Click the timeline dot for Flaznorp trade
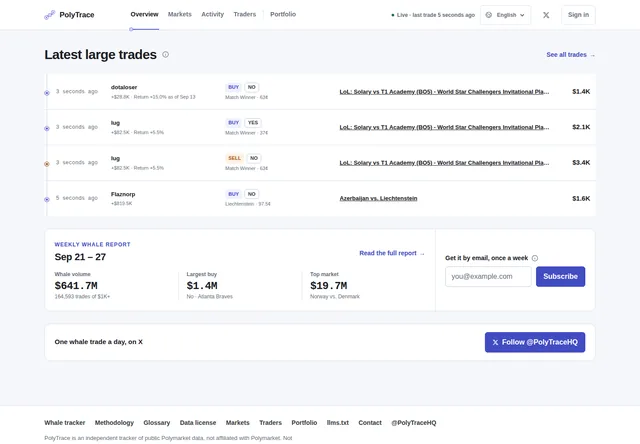Screen dimensions: 640x444 click(x=47, y=200)
